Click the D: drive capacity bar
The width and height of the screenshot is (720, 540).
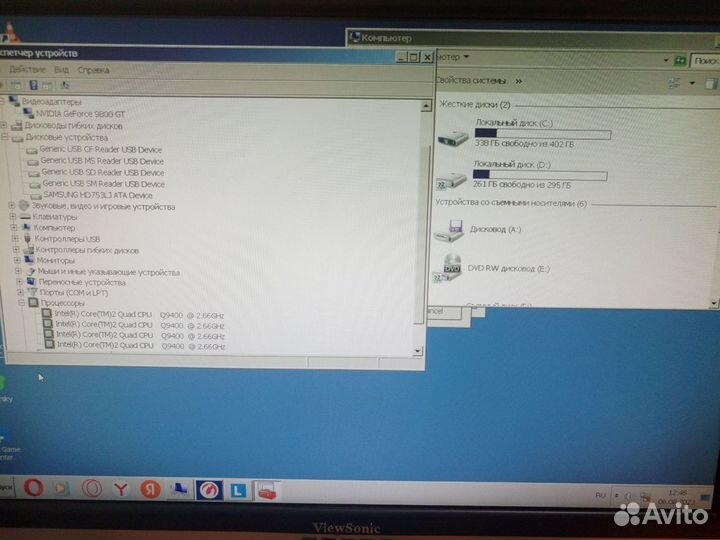click(540, 175)
